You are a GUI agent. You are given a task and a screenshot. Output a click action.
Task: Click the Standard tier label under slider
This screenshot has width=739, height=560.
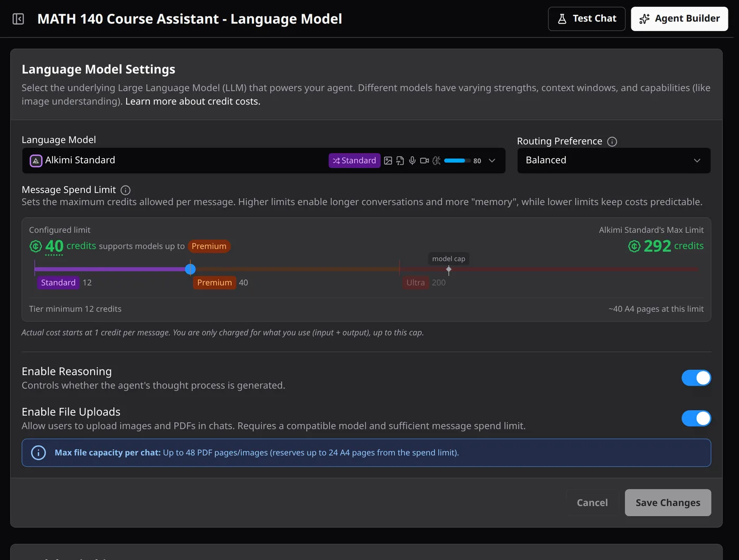[x=58, y=282]
